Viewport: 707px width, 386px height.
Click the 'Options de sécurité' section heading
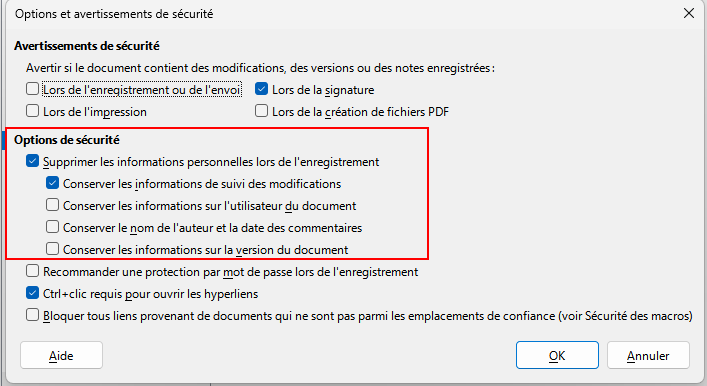tap(67, 140)
